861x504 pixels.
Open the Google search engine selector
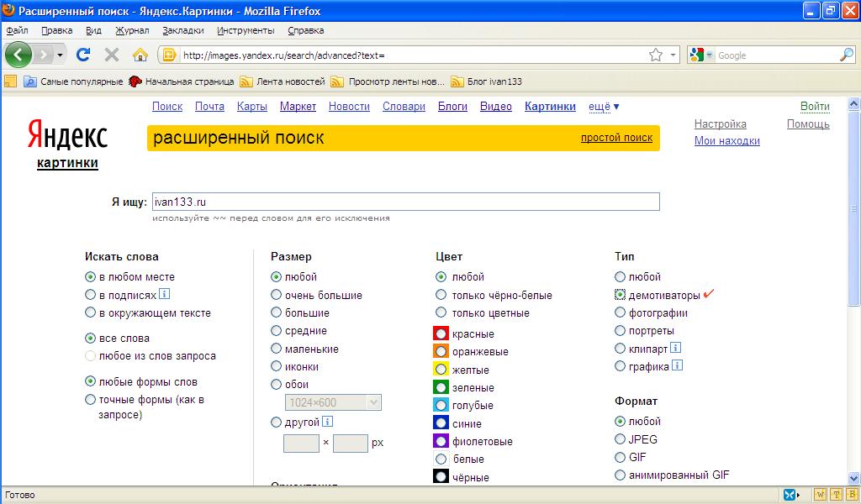tap(701, 55)
